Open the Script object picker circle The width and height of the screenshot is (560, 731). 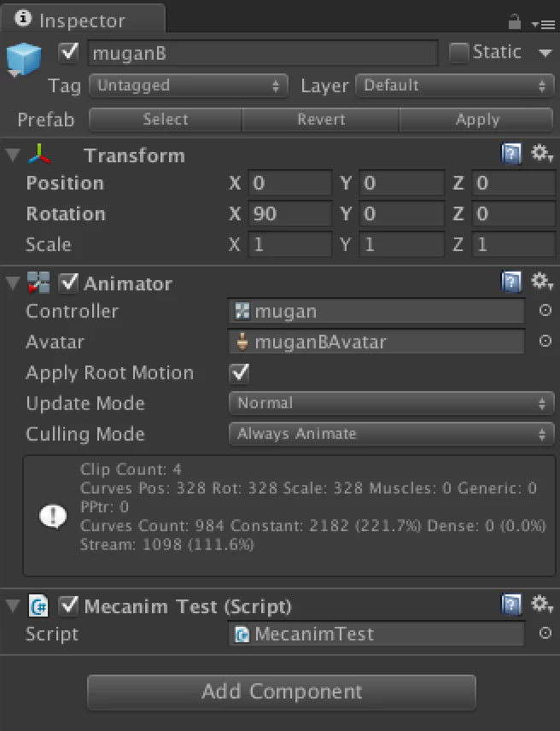click(545, 633)
